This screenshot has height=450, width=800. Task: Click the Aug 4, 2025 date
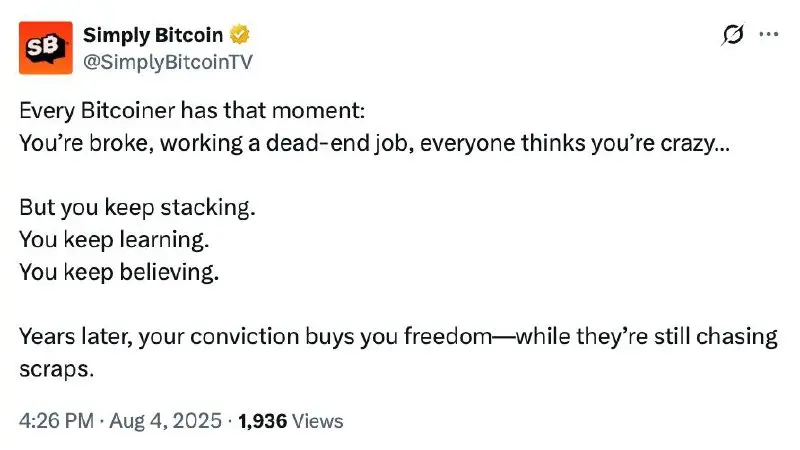166,421
